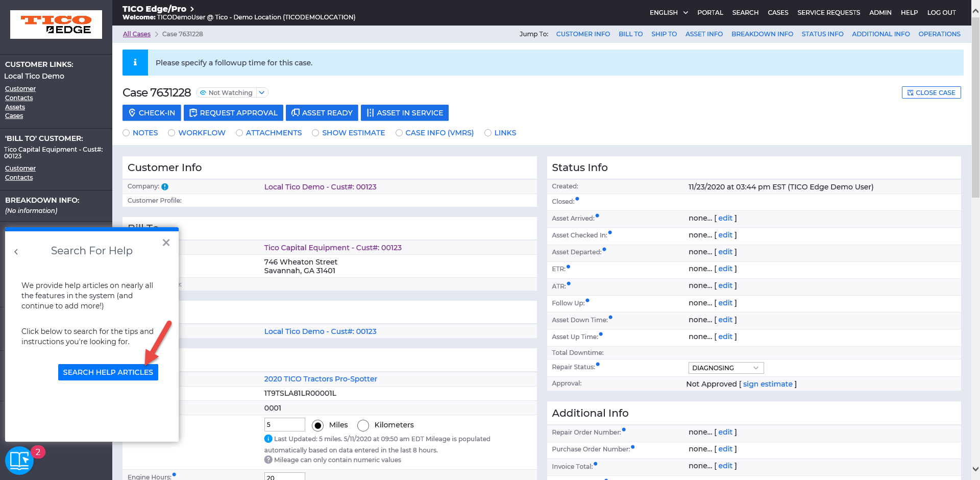Screen dimensions: 980x480
Task: Click the chevron after TICO Edge/Pro title
Action: (x=192, y=9)
